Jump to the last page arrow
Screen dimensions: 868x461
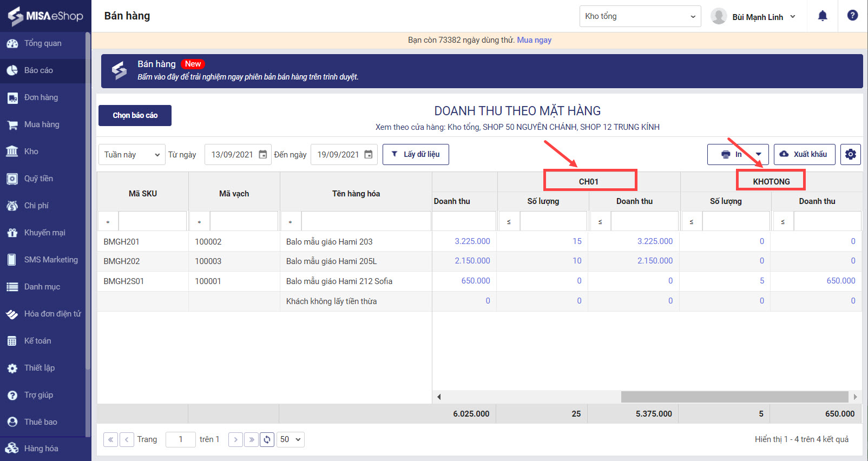point(251,439)
